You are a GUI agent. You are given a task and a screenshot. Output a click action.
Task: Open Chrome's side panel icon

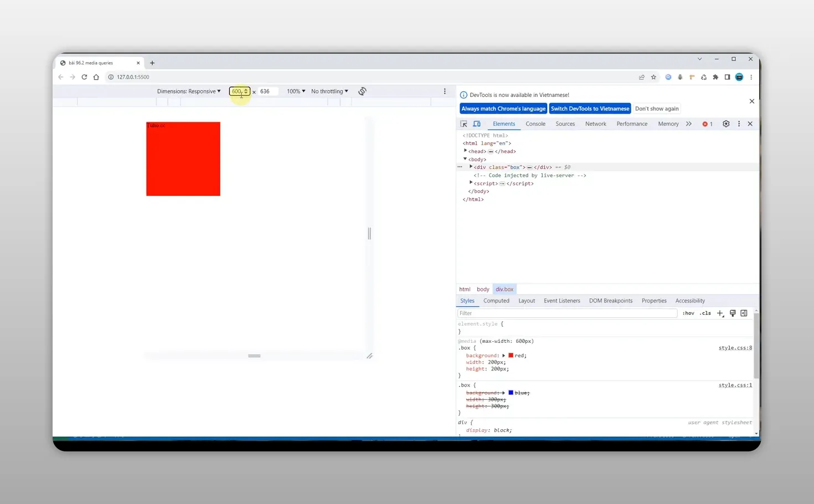(727, 78)
